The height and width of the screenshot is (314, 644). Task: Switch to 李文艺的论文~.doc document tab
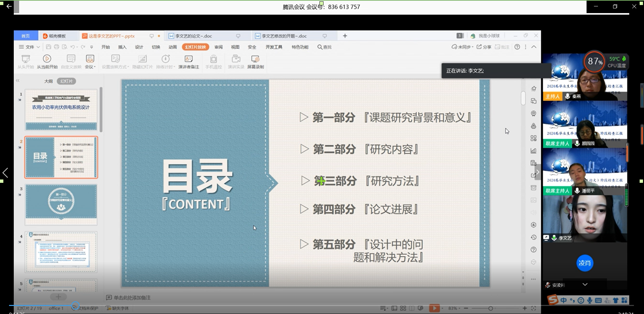(x=194, y=36)
